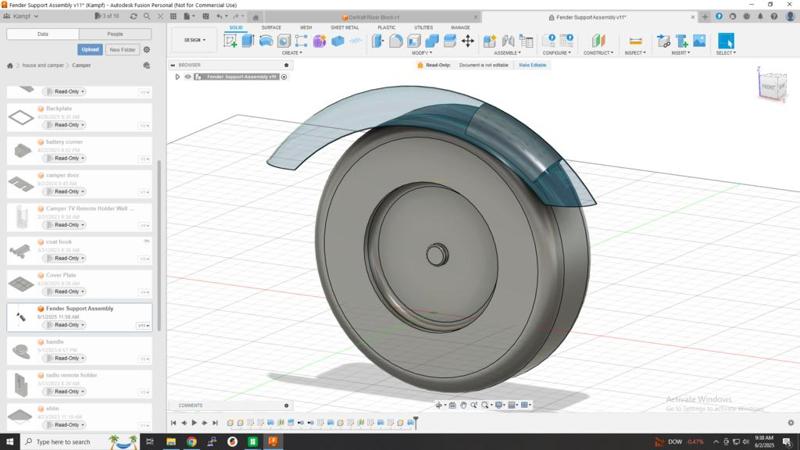800x450 pixels.
Task: Select the Fillet tool
Action: pyautogui.click(x=396, y=41)
